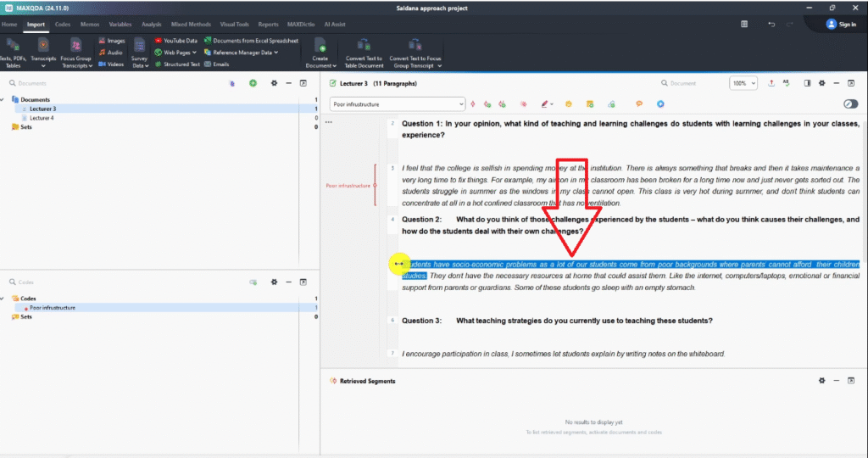The width and height of the screenshot is (868, 458).
Task: Open Document System settings gear
Action: click(x=273, y=83)
